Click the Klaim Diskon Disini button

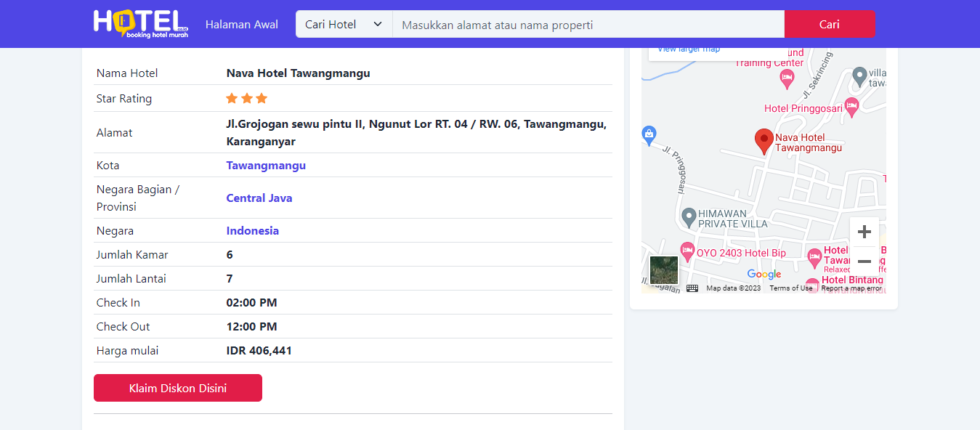[178, 388]
